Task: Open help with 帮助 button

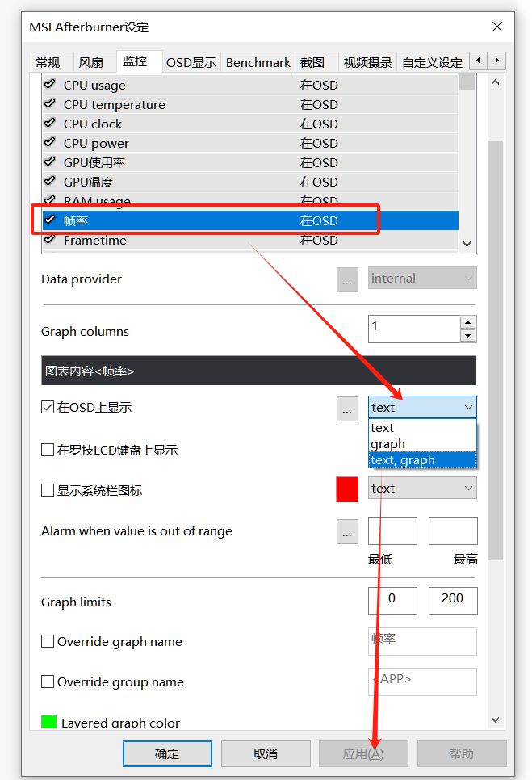Action: [x=462, y=753]
